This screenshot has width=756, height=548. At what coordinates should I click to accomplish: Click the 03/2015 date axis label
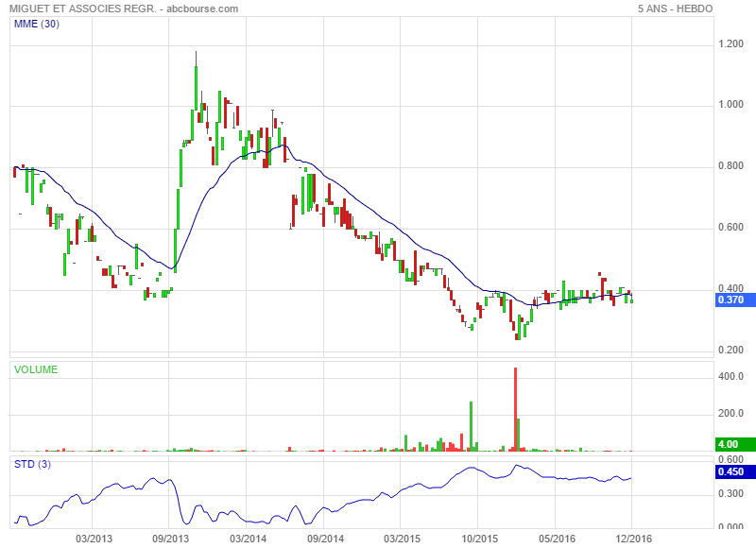pyautogui.click(x=403, y=539)
